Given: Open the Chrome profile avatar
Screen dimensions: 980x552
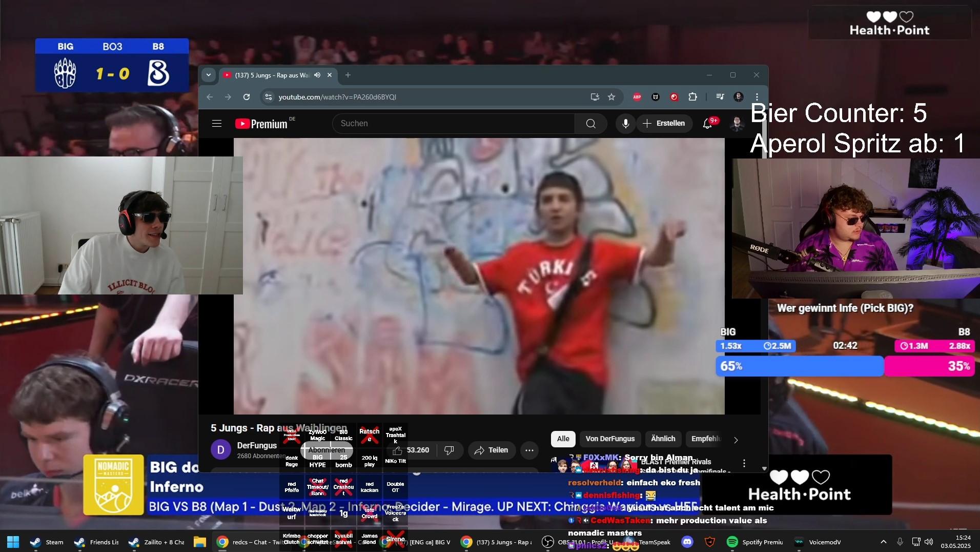Looking at the screenshot, I should tap(739, 97).
